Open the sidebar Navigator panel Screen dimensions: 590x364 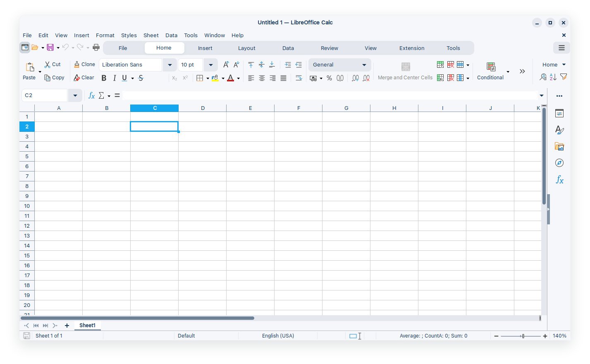coord(559,163)
